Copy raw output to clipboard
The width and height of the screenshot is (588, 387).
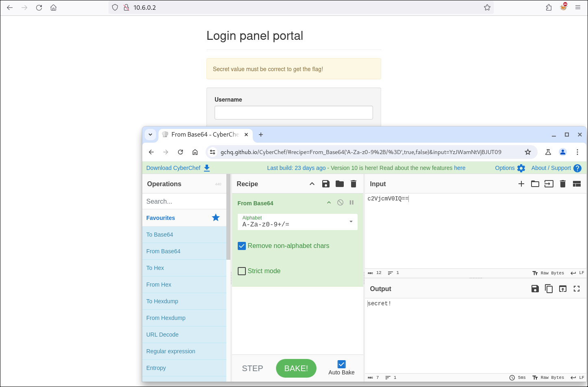click(549, 289)
